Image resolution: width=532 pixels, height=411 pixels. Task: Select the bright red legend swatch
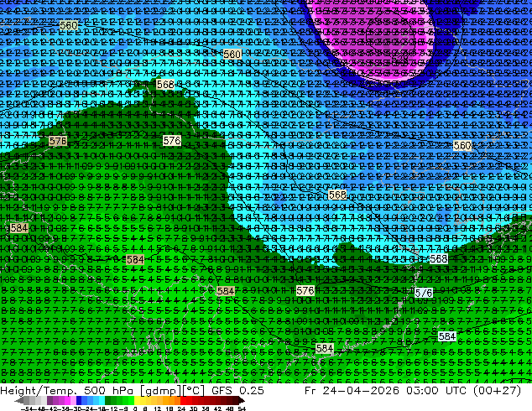(x=183, y=401)
